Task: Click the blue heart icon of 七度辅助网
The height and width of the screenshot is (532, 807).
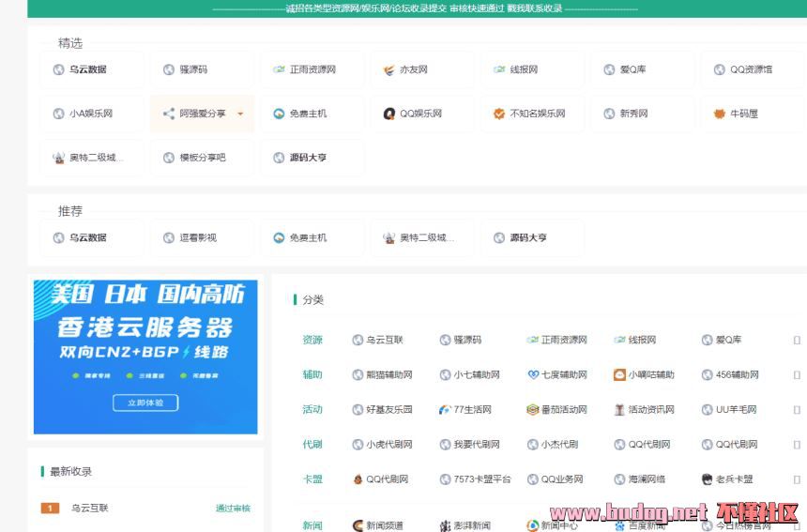Action: [533, 375]
